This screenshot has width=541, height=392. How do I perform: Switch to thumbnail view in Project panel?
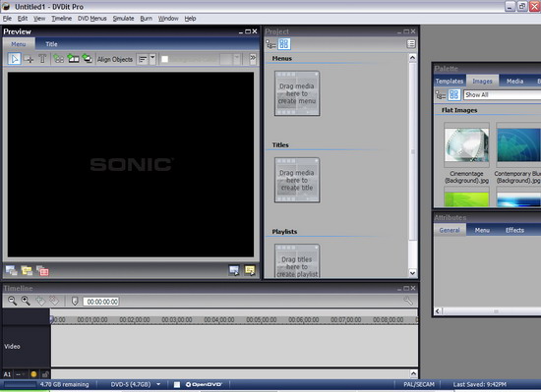click(x=284, y=44)
